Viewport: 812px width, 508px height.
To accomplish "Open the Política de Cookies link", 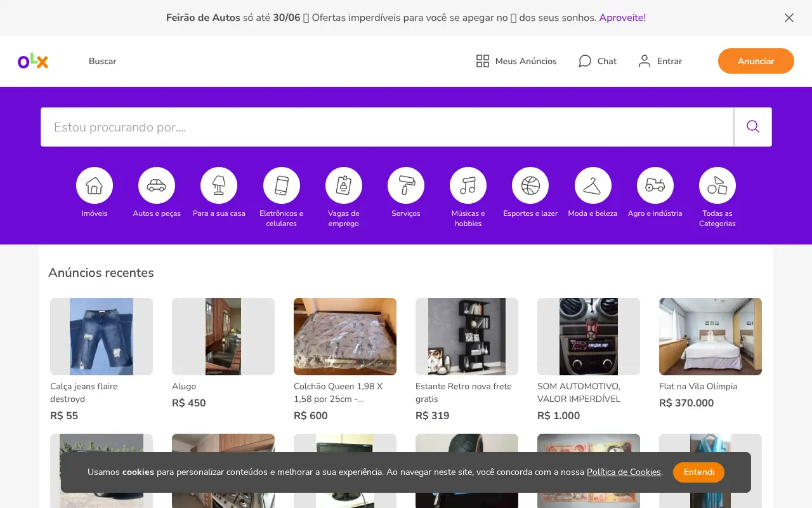I will coord(624,472).
